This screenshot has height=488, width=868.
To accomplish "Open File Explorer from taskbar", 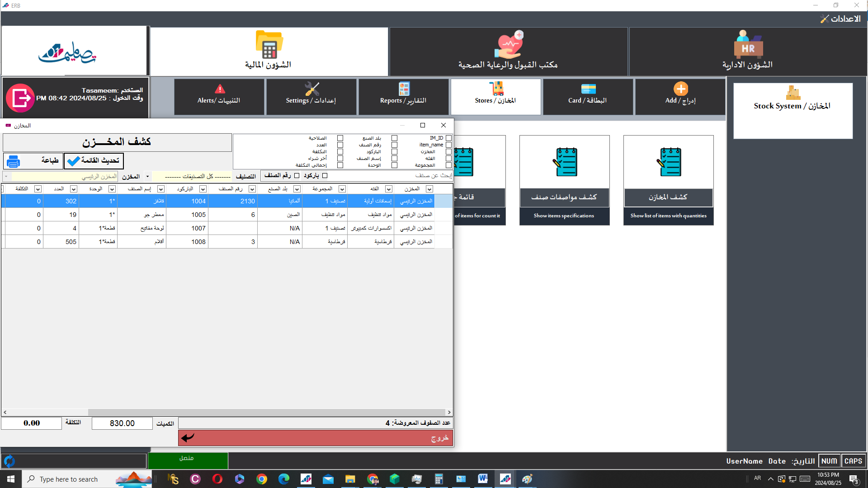I will (350, 479).
